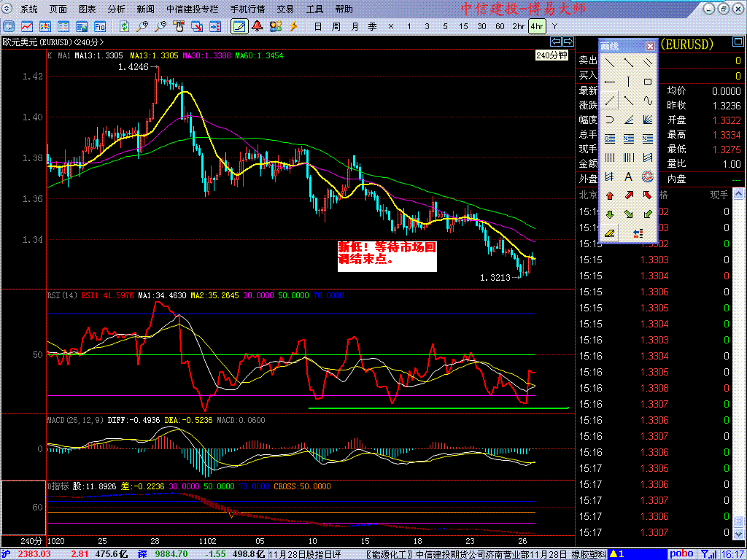Switch to the 60-minute timeframe

pyautogui.click(x=500, y=26)
